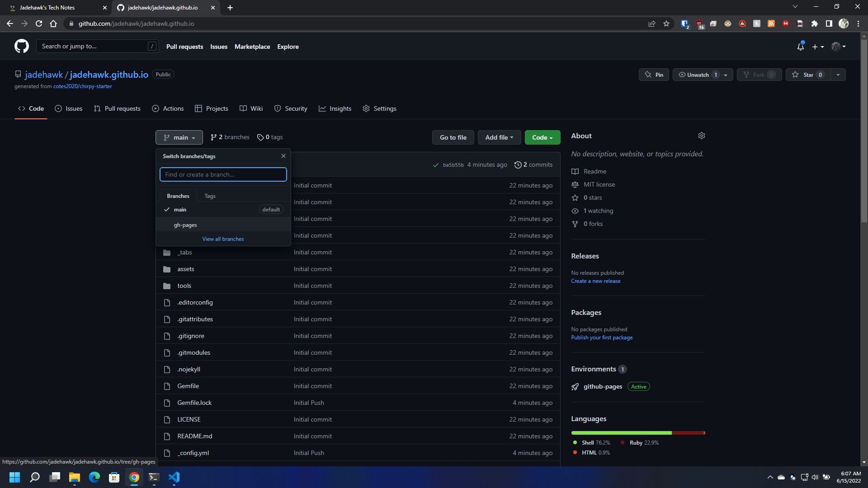Unwatch the repository

pyautogui.click(x=697, y=75)
